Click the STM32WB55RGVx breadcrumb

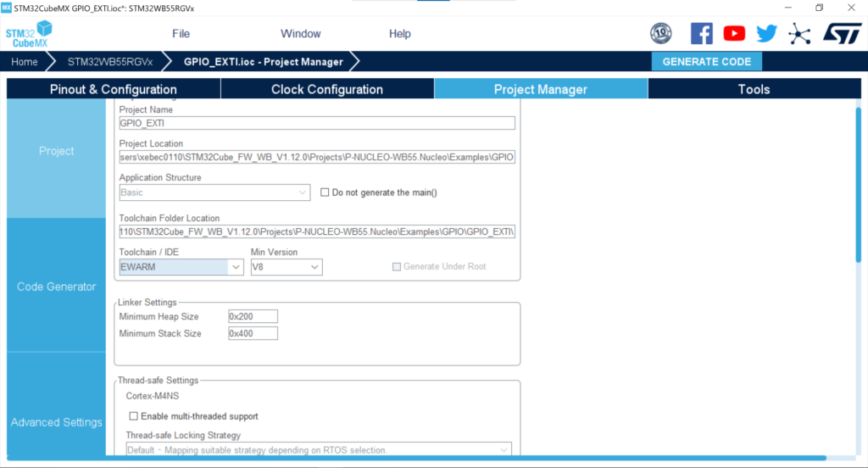pos(110,62)
